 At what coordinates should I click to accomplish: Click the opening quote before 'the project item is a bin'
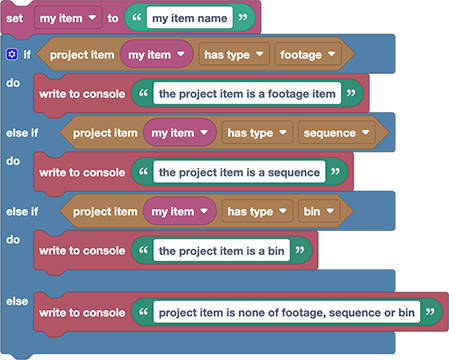pos(143,250)
